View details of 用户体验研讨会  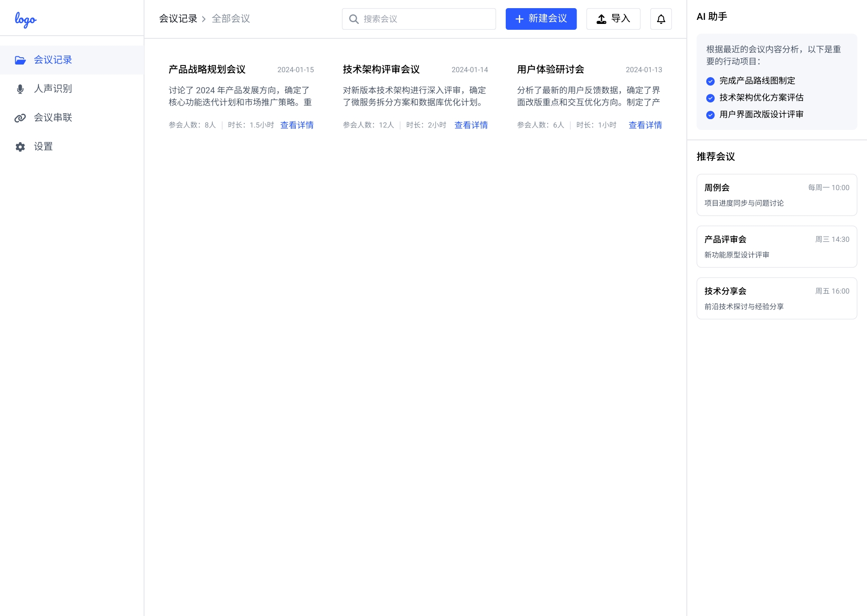(x=645, y=125)
